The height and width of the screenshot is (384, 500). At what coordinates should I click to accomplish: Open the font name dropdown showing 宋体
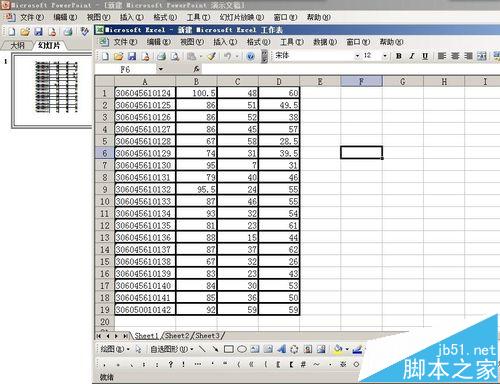[x=357, y=56]
